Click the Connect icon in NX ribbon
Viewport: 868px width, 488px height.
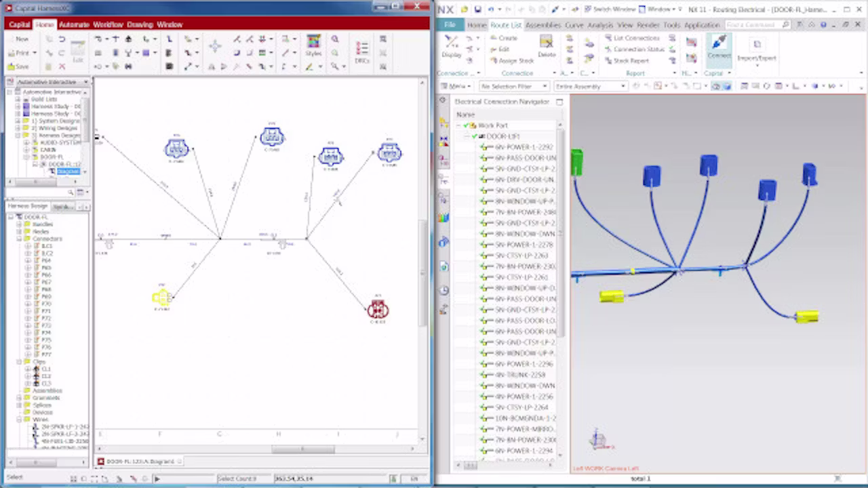click(x=718, y=47)
